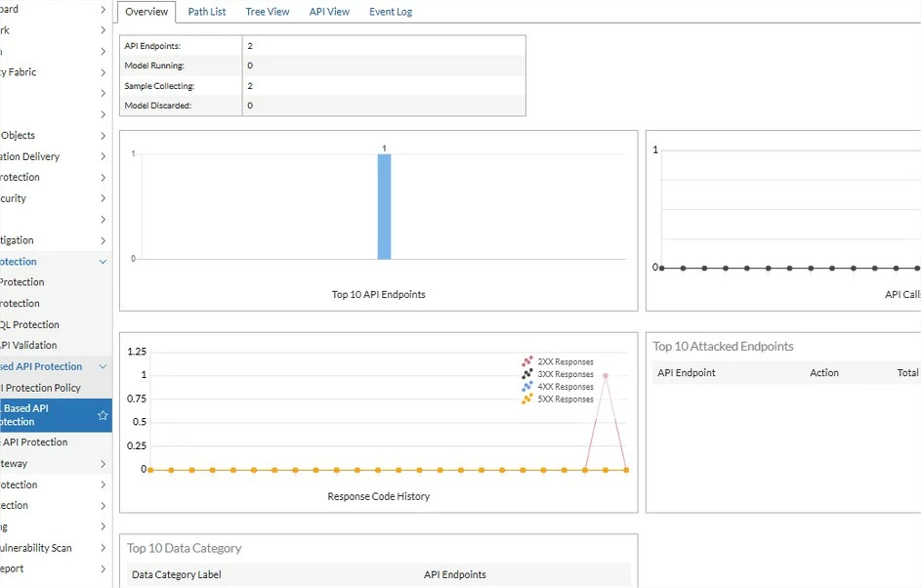Select the Based API Protection highlighted item
This screenshot has height=588, width=921.
[x=56, y=415]
